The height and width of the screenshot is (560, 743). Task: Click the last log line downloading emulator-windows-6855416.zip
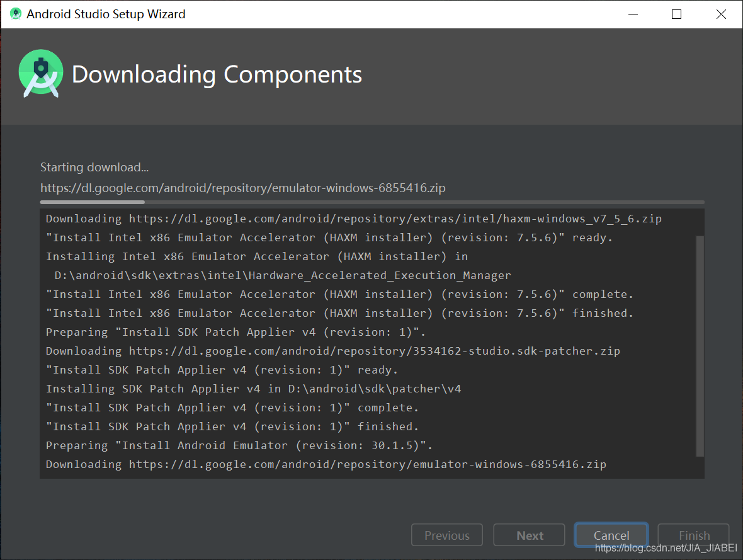tap(326, 465)
